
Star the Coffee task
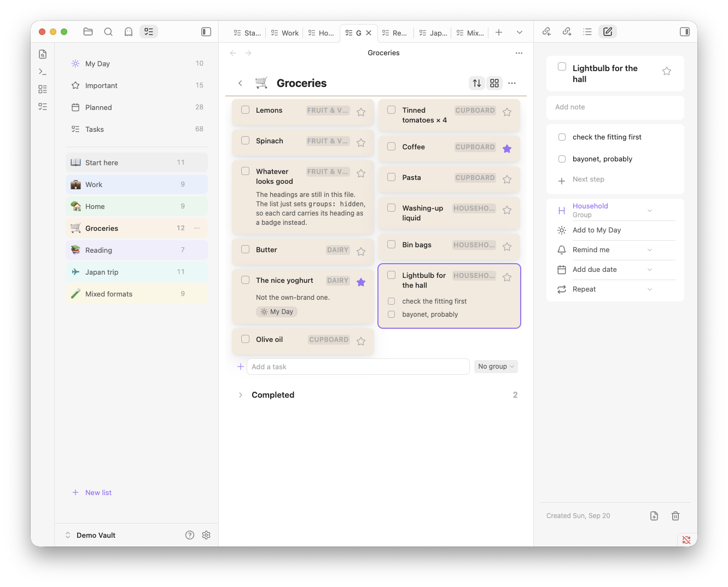[507, 149]
